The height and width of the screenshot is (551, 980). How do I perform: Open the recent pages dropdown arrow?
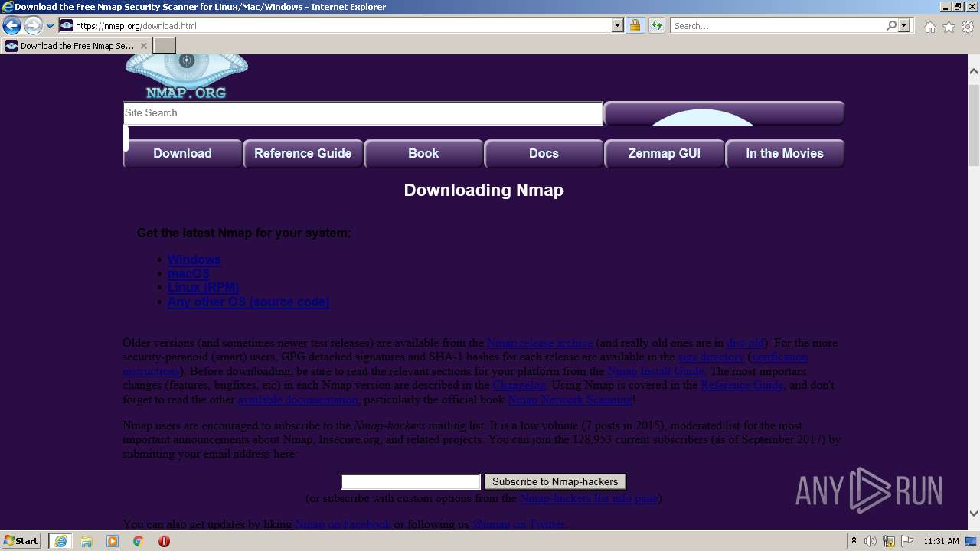click(50, 26)
